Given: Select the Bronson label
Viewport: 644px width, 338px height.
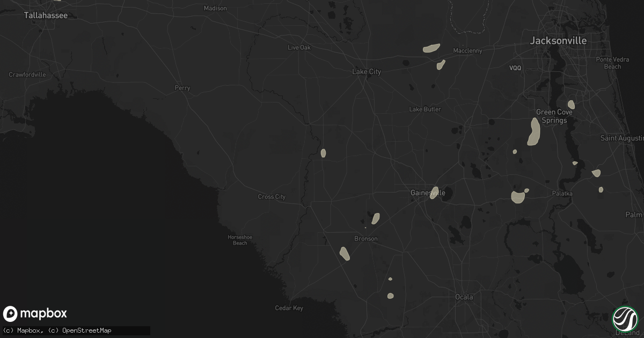Looking at the screenshot, I should (x=365, y=239).
